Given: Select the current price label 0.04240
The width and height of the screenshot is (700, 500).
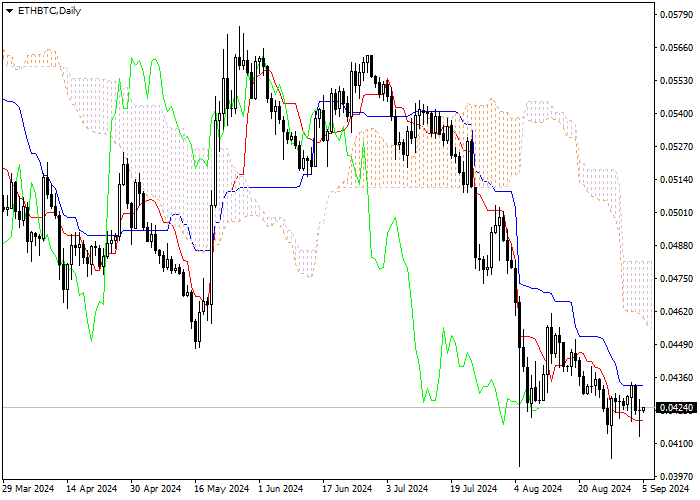Looking at the screenshot, I should pyautogui.click(x=676, y=408).
